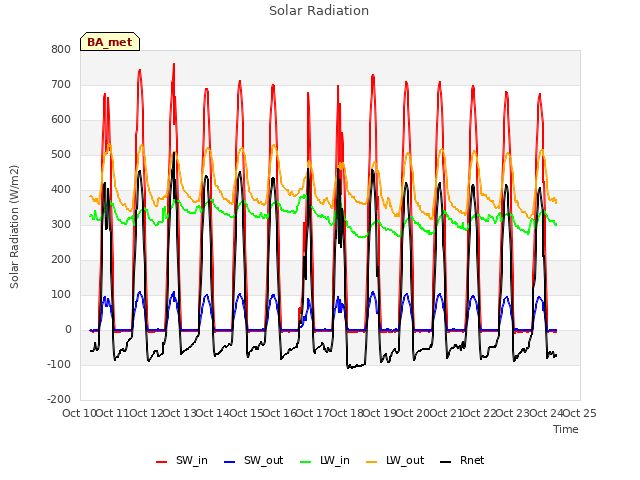Select the LW_out legend entry

(x=395, y=461)
